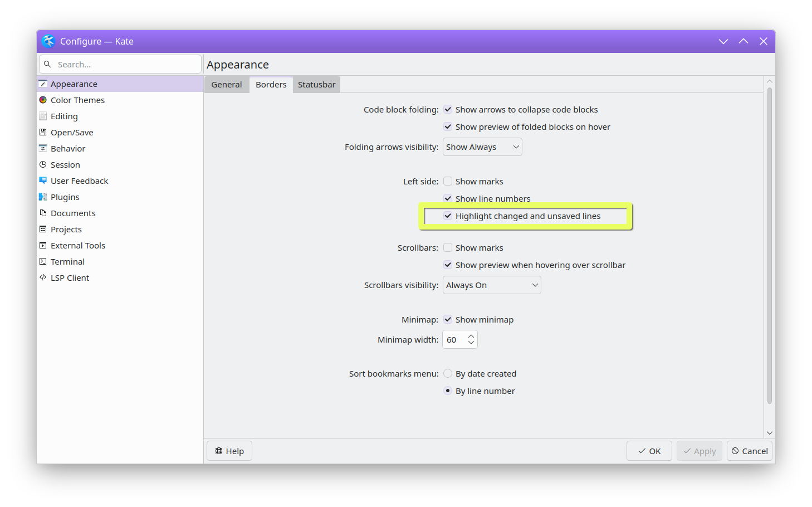Click the Color Themes palette icon
The height and width of the screenshot is (507, 812).
coord(43,100)
